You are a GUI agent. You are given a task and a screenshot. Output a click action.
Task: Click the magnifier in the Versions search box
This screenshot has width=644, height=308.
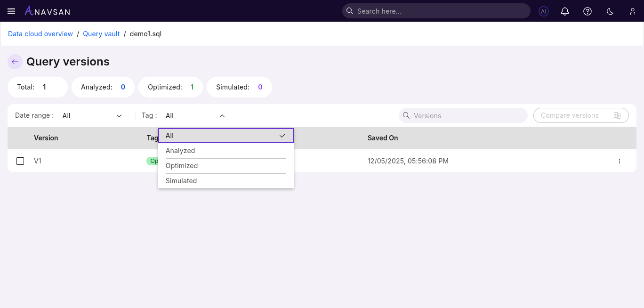(406, 115)
